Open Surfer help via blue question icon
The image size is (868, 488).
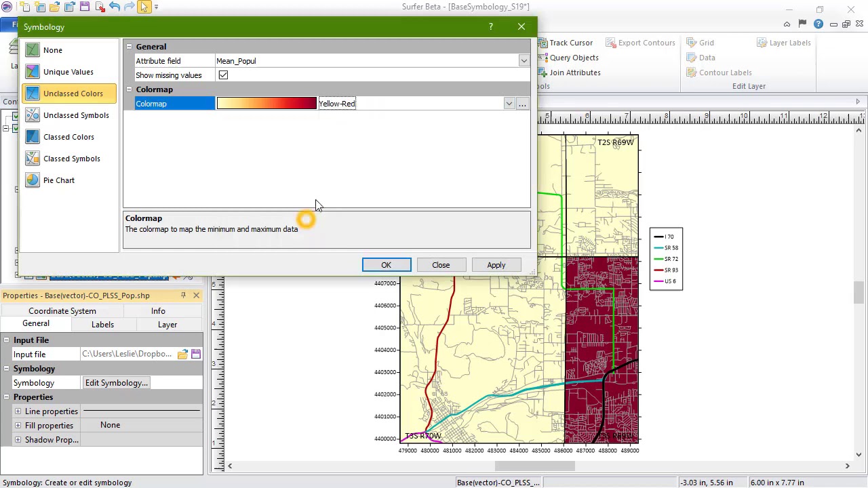[x=818, y=24]
